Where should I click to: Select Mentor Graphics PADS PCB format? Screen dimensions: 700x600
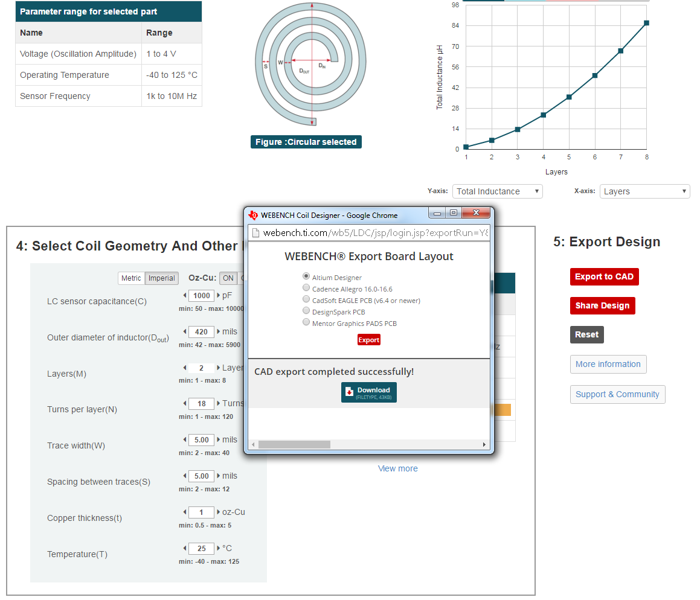306,322
